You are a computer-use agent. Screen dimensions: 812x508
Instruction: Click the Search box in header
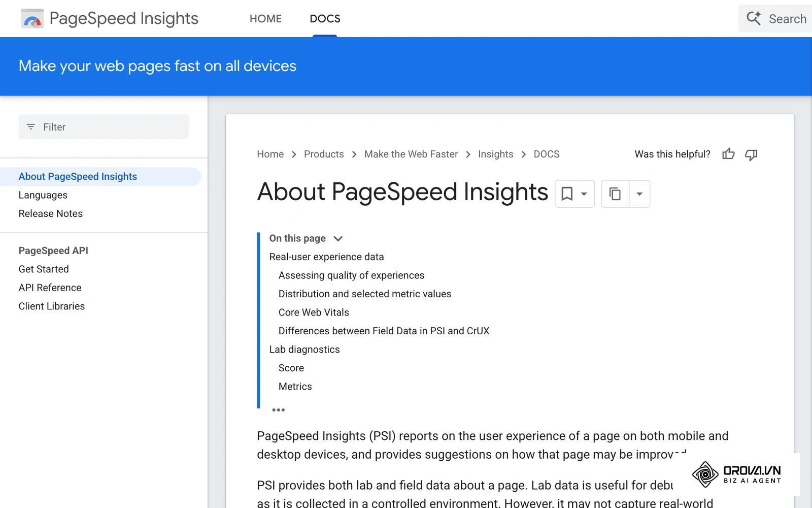775,19
